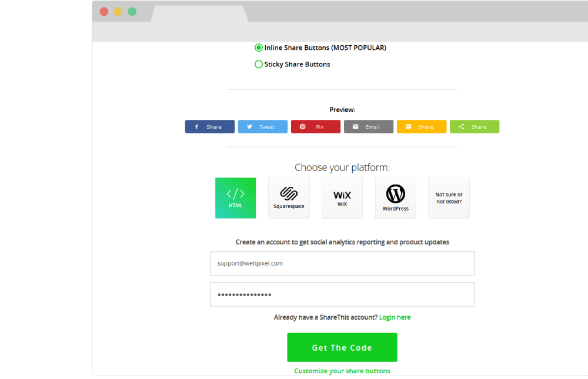Screen dimensions: 588x379
Task: Select Sticky Share Buttons radio option
Action: [x=259, y=65]
